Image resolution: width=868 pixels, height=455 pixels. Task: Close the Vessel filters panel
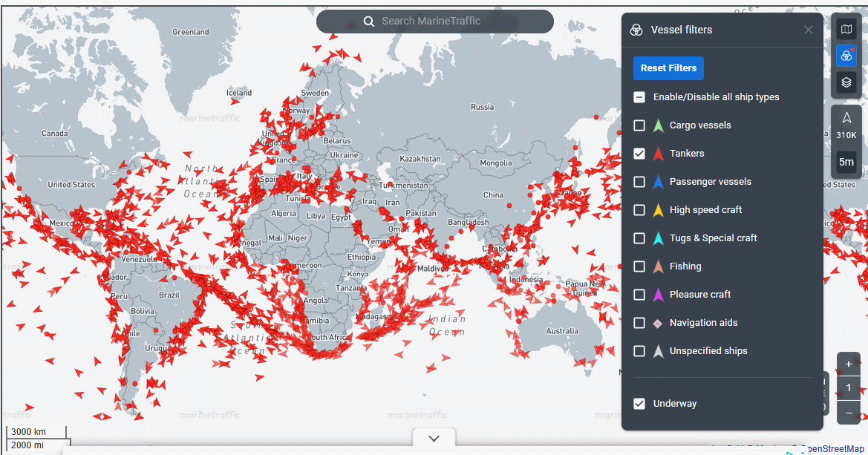point(809,30)
